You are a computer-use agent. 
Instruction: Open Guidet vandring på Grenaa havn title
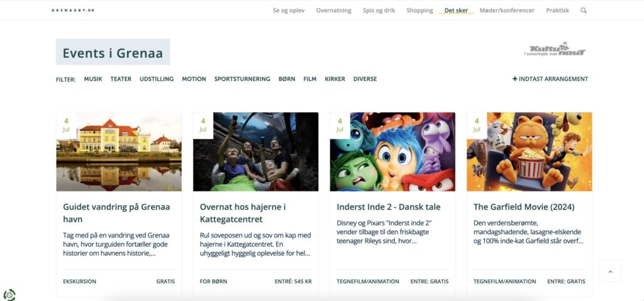tap(116, 213)
